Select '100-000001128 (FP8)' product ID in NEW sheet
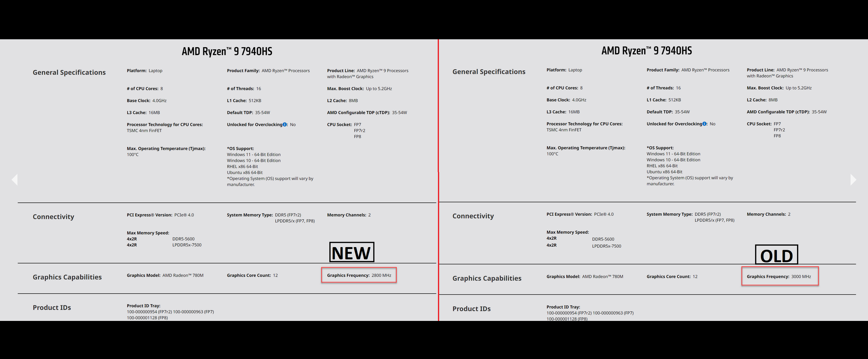 [x=147, y=318]
